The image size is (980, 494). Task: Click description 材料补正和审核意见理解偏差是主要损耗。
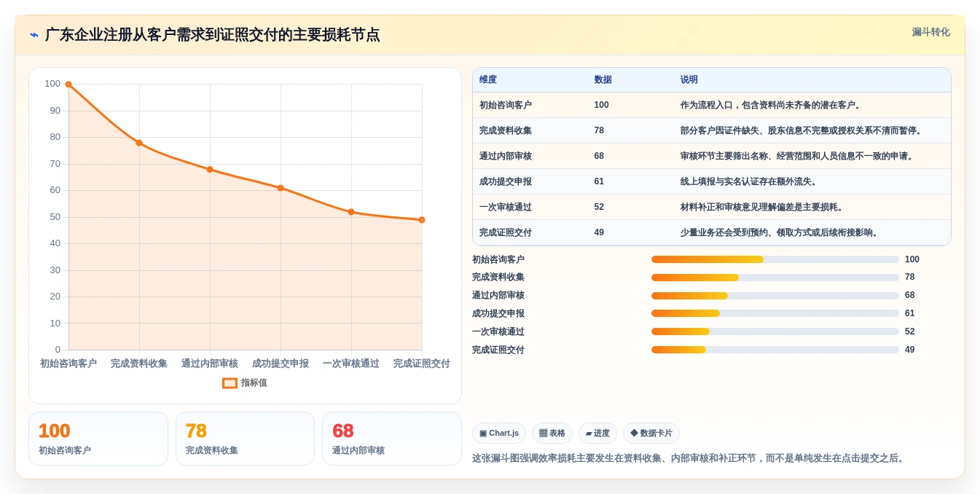pyautogui.click(x=762, y=207)
